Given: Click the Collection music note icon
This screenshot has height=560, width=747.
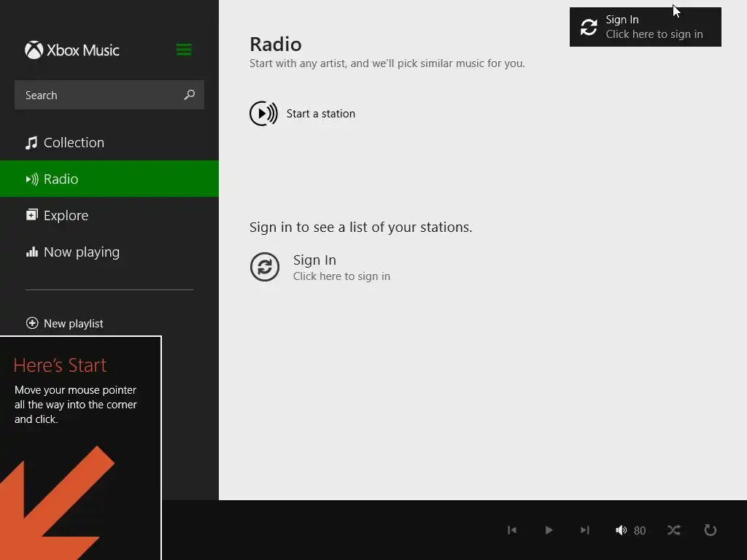Looking at the screenshot, I should pos(31,143).
